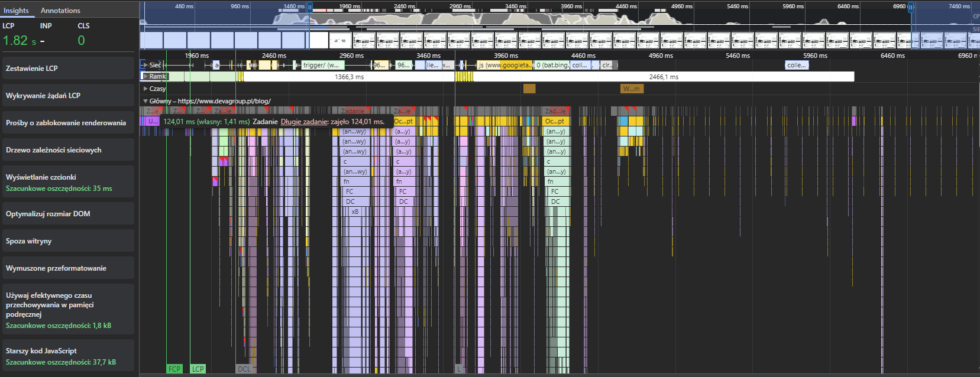The image size is (980, 377).
Task: Select the googletagmanager js network request
Action: pos(504,65)
